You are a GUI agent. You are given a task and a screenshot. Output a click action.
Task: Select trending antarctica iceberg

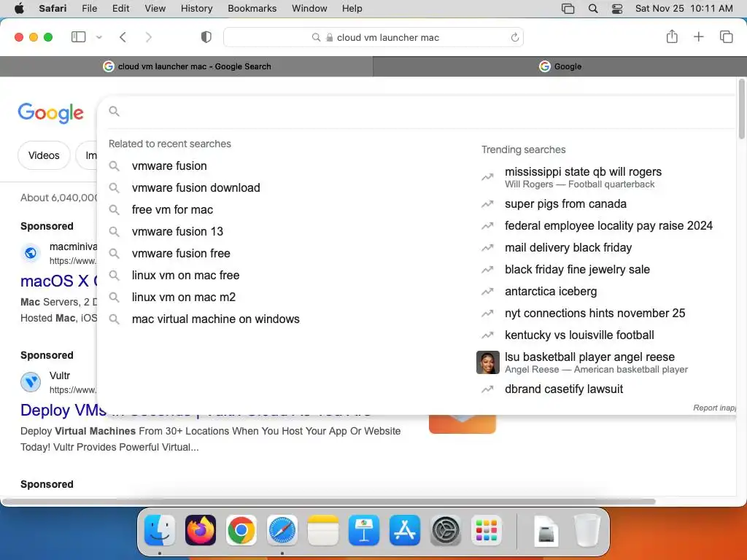click(x=551, y=292)
